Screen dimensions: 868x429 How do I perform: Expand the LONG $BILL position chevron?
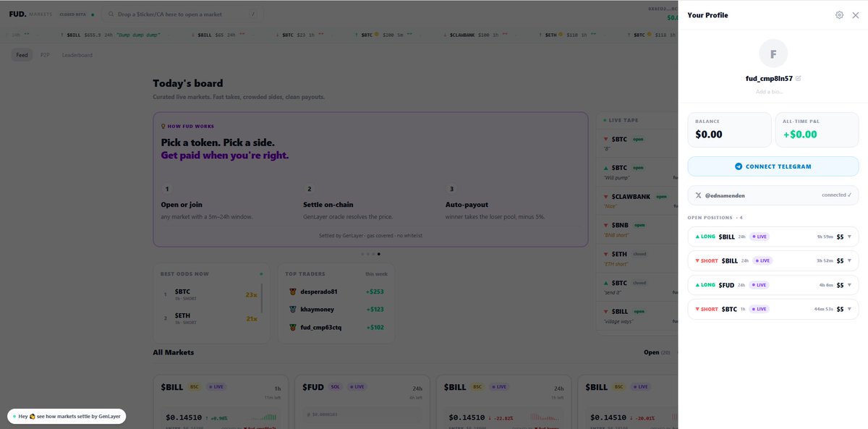[849, 237]
